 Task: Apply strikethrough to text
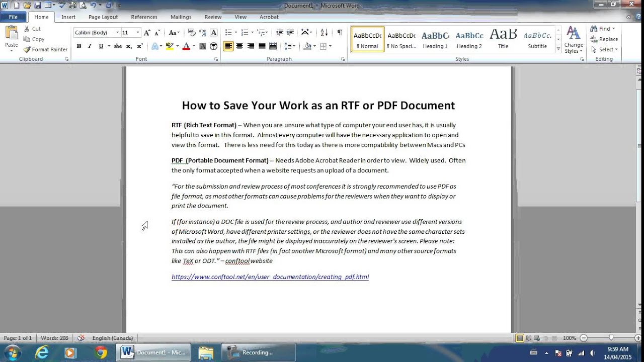(118, 46)
